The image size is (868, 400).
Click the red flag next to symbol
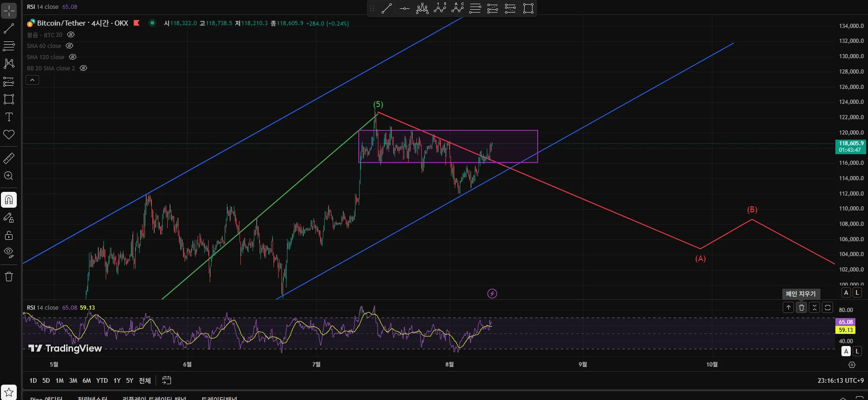click(x=137, y=23)
